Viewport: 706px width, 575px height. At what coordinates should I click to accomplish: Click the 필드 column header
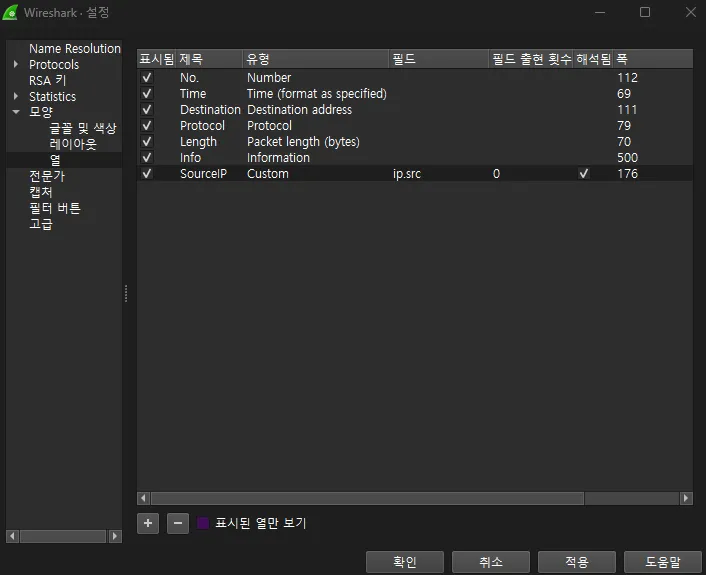click(x=439, y=59)
